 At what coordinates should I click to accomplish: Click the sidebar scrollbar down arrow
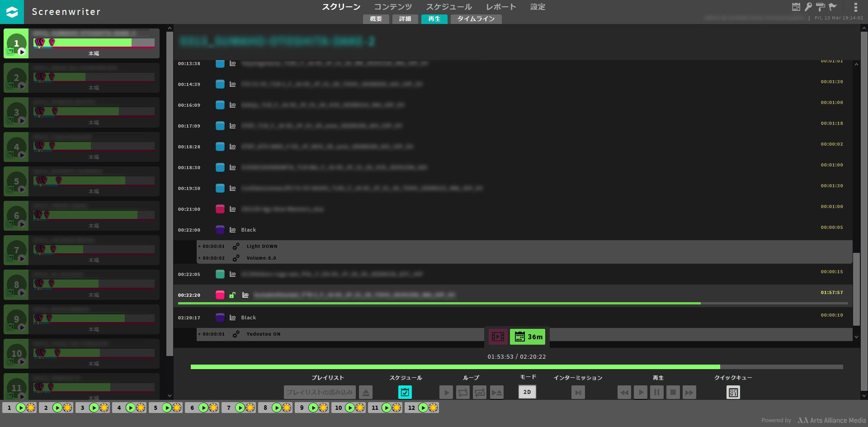[170, 396]
